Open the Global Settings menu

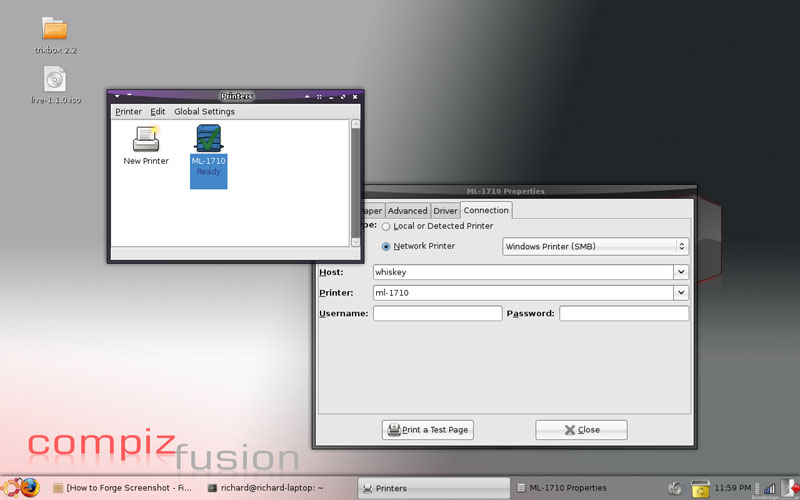205,111
